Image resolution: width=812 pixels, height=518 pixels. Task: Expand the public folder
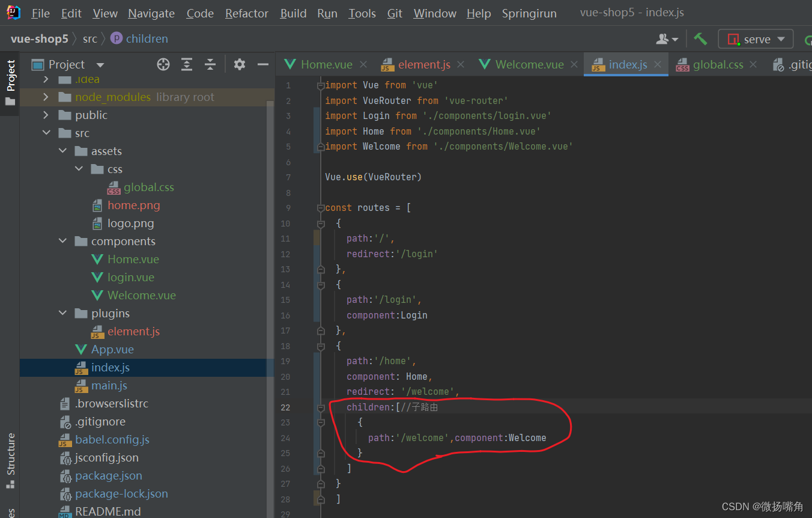pyautogui.click(x=46, y=115)
